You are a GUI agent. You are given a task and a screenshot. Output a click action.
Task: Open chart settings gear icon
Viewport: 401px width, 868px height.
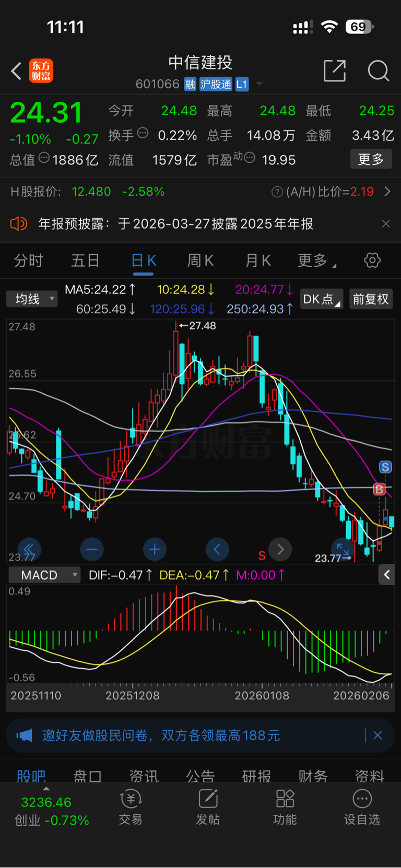coord(372,260)
